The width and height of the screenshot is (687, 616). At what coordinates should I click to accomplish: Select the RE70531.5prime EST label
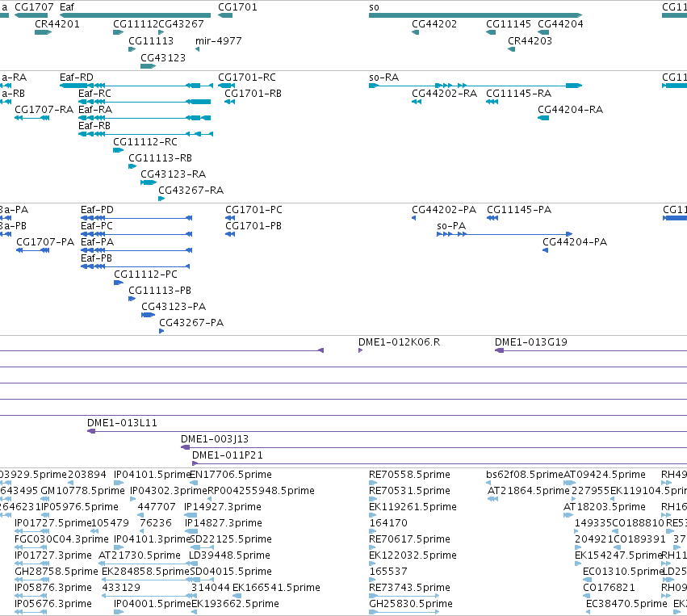click(x=409, y=491)
